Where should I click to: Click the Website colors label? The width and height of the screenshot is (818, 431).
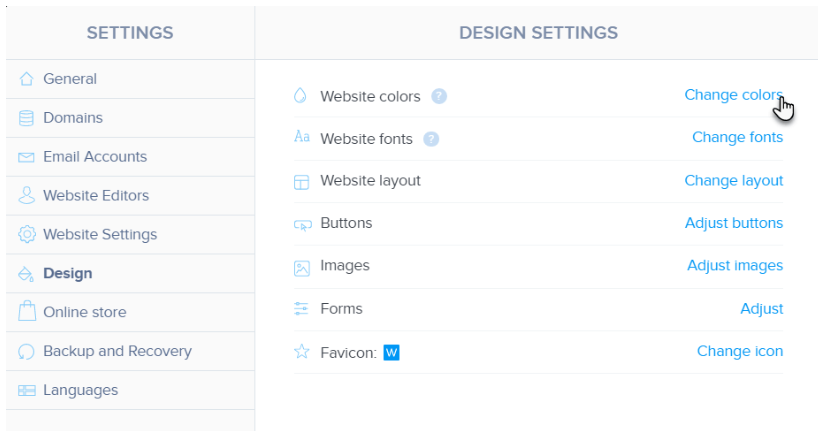pos(370,97)
